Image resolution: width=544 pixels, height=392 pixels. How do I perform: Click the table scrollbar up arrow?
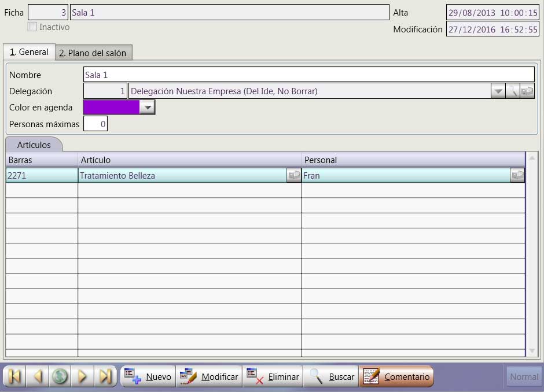coord(532,158)
